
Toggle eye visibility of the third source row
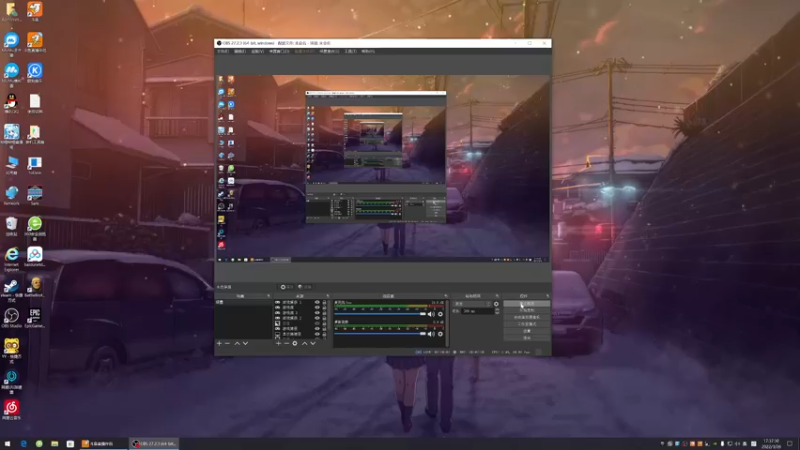[317, 313]
